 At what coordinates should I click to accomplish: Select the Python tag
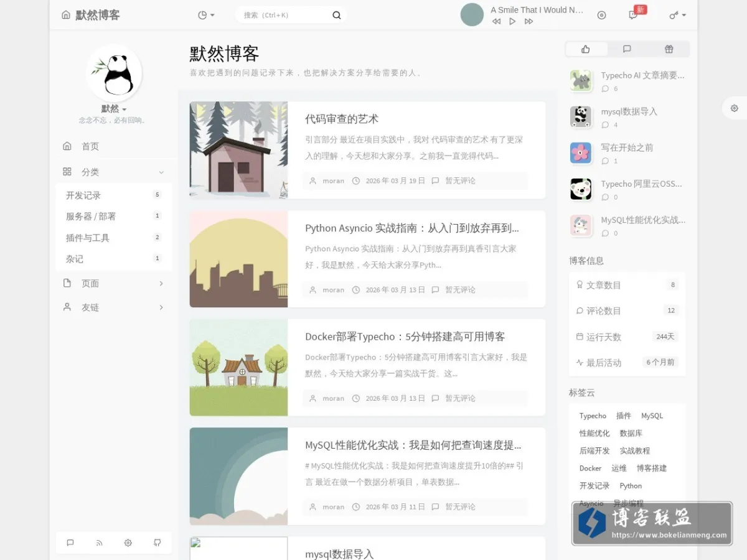point(631,485)
